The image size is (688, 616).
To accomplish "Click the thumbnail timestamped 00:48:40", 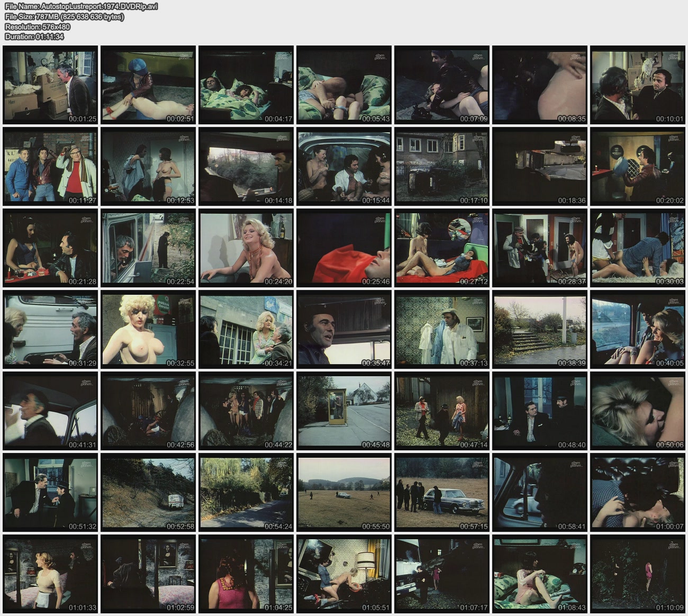I will (540, 411).
